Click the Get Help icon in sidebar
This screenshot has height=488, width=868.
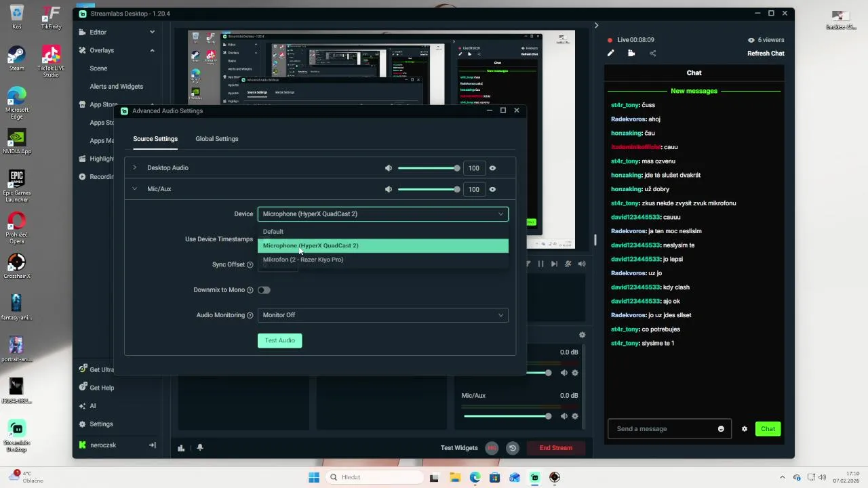point(82,388)
